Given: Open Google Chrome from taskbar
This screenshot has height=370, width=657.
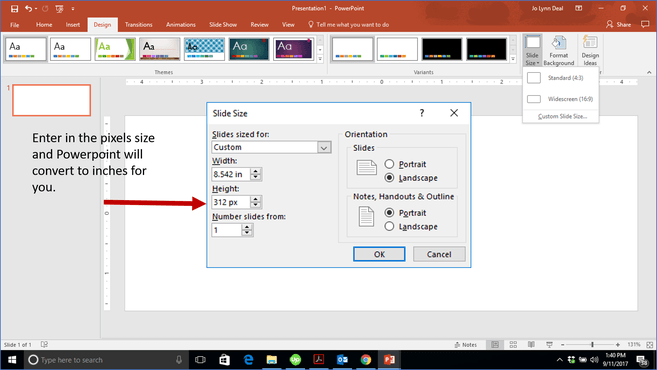Looking at the screenshot, I should pos(366,360).
